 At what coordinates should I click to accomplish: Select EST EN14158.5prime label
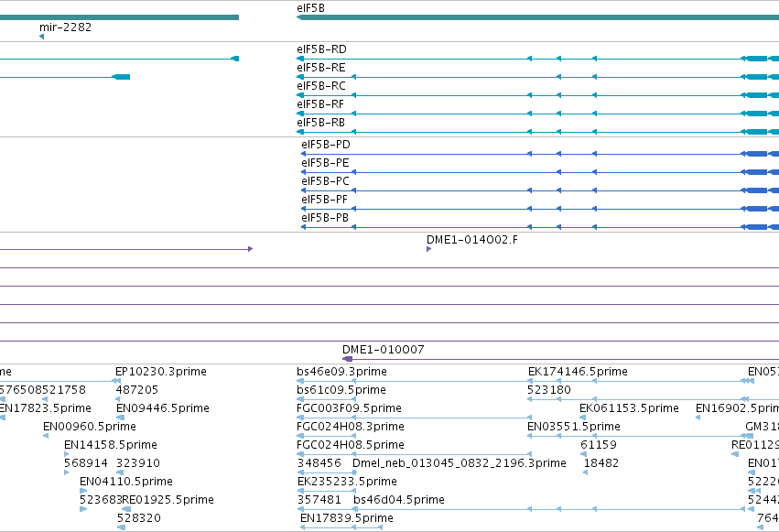coord(111,445)
